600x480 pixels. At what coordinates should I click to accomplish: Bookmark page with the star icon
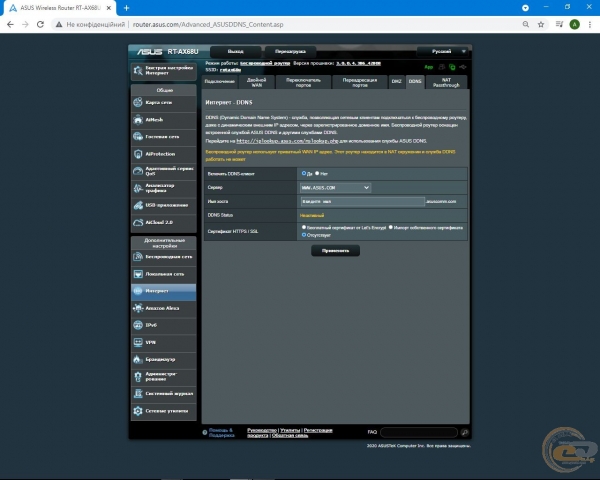click(541, 24)
